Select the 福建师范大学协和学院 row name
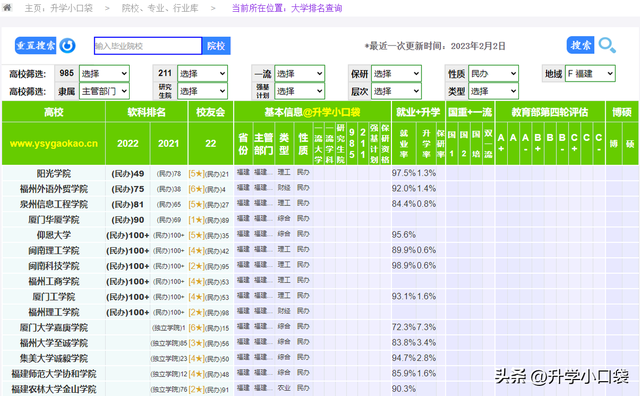This screenshot has width=640, height=396. (53, 374)
